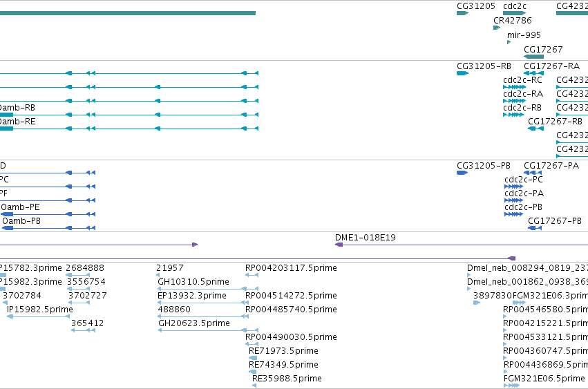The height and width of the screenshot is (389, 588).
Task: Select the CG17267 gene label
Action: [x=543, y=50]
